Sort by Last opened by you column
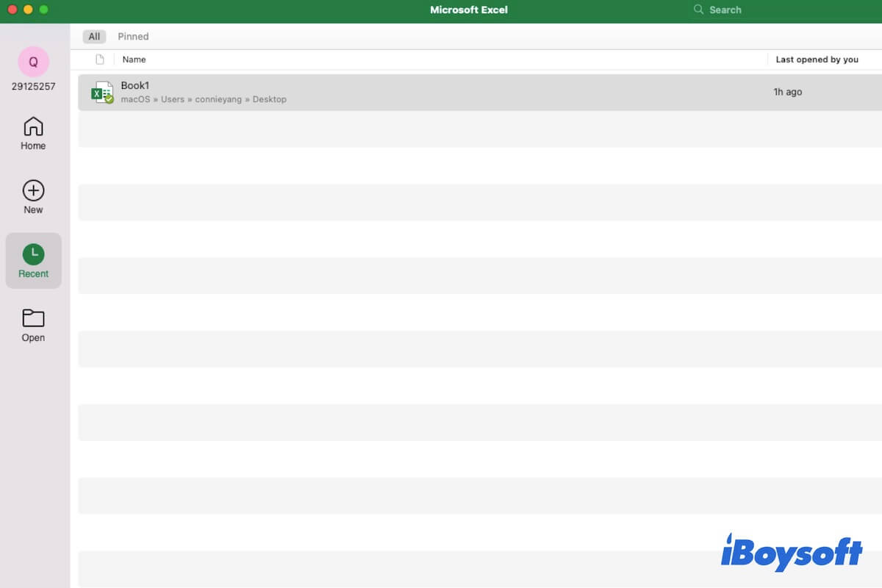This screenshot has width=882, height=588. 818,59
